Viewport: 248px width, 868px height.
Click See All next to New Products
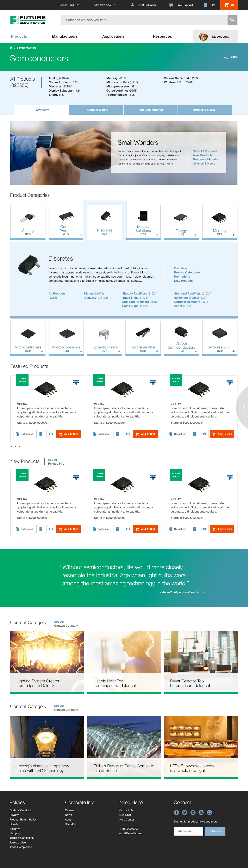click(x=52, y=460)
